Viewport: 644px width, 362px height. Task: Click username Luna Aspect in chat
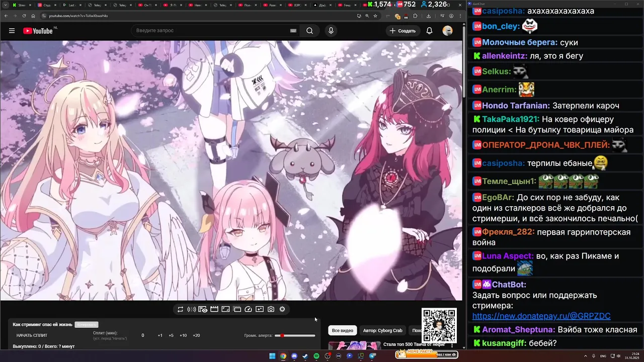pos(507,256)
